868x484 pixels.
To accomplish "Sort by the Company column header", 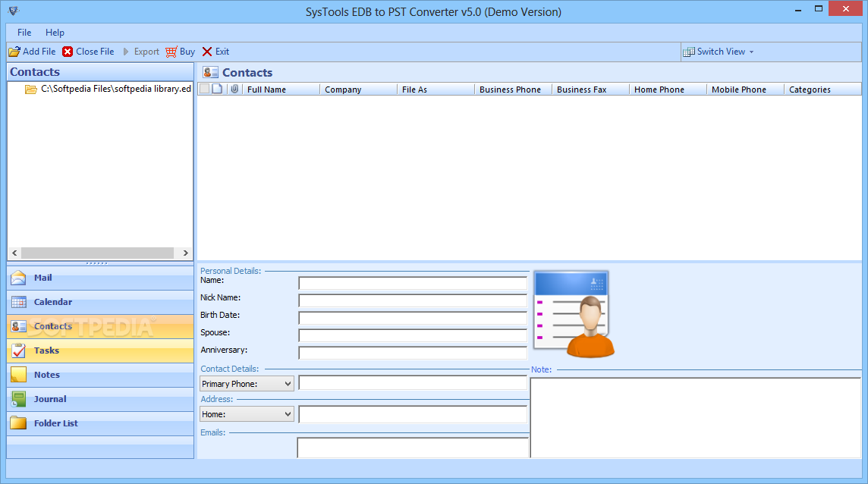I will (x=358, y=90).
